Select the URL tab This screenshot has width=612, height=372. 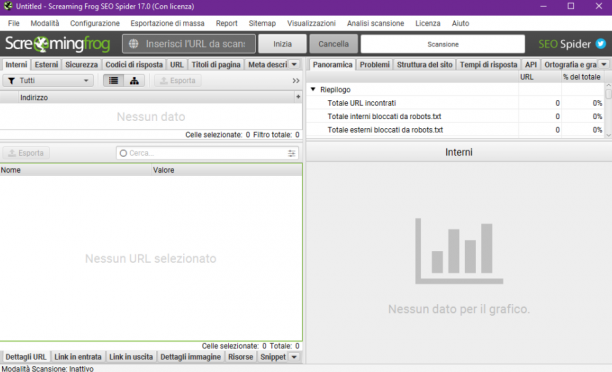pyautogui.click(x=177, y=64)
